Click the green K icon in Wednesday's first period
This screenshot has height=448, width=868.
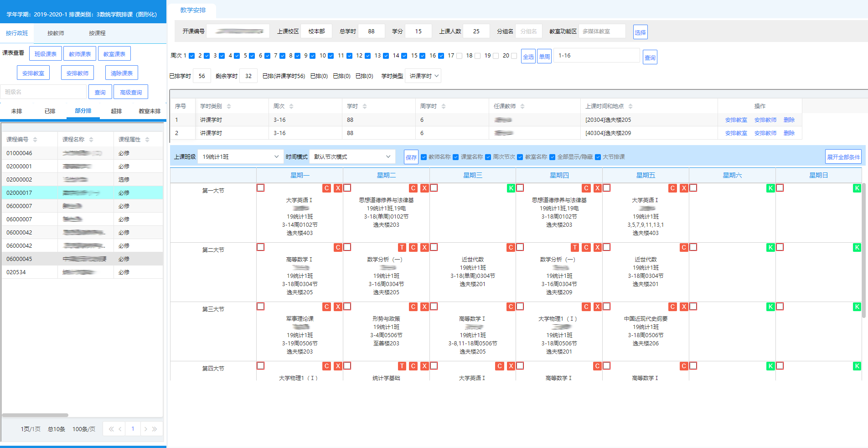pyautogui.click(x=511, y=188)
